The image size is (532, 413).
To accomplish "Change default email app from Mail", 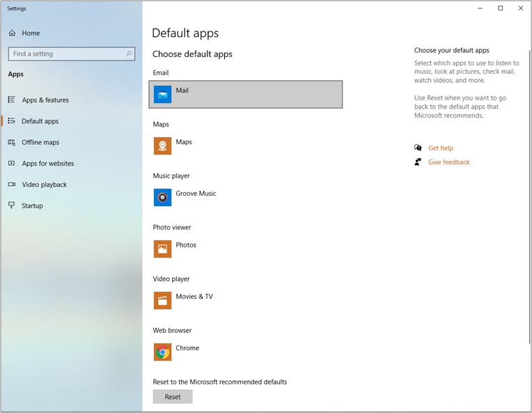I will point(246,94).
